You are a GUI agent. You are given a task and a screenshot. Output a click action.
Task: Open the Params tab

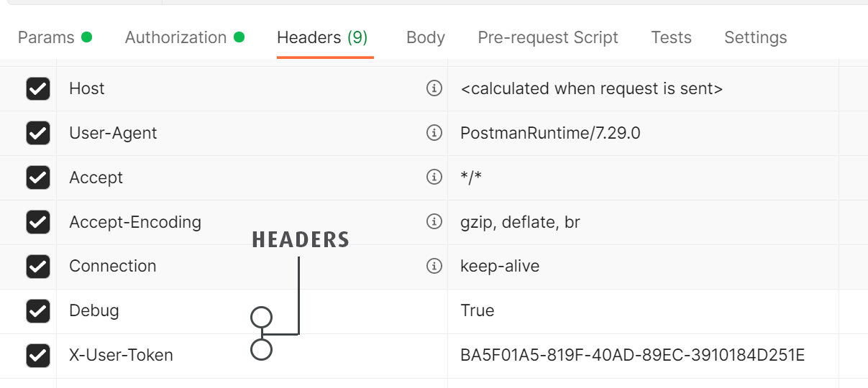point(46,37)
